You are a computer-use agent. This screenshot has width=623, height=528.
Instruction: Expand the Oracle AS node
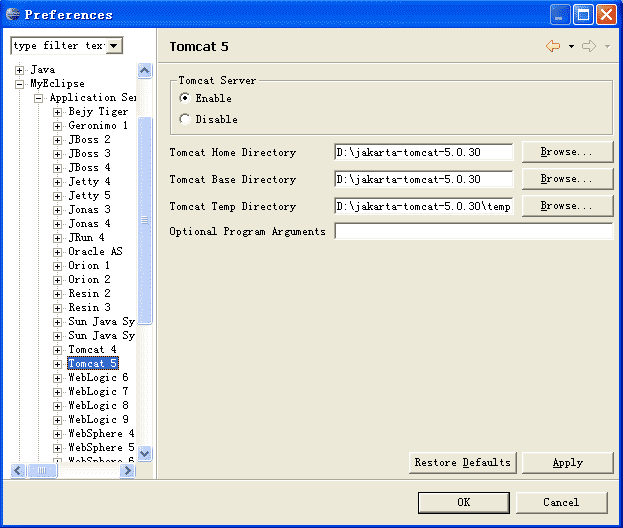(57, 252)
